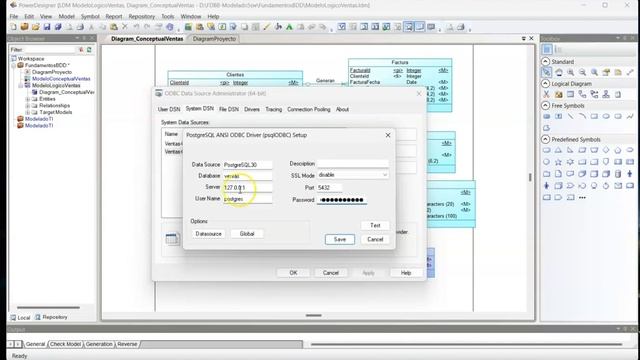This screenshot has height=360, width=640.
Task: Select the Ellipse tool in Free Symbols
Action: tap(606, 116)
